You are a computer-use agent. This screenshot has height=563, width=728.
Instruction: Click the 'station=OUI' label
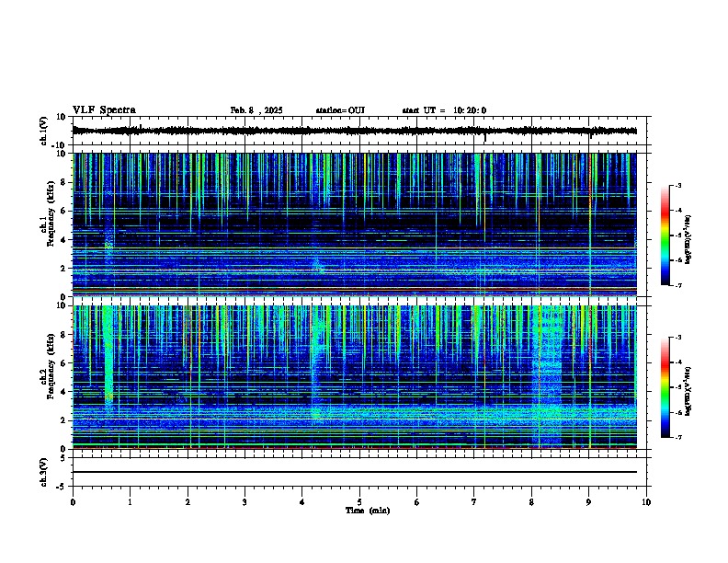tap(340, 110)
